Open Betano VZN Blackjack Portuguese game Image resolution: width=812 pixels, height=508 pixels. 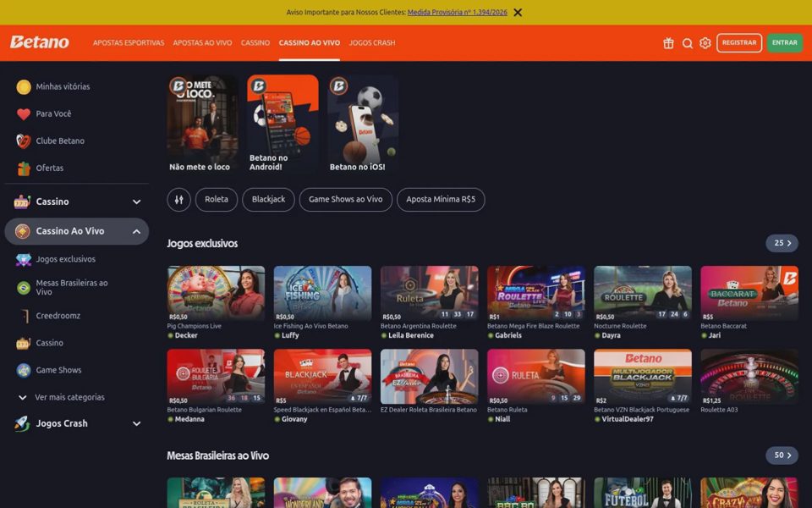click(x=643, y=377)
